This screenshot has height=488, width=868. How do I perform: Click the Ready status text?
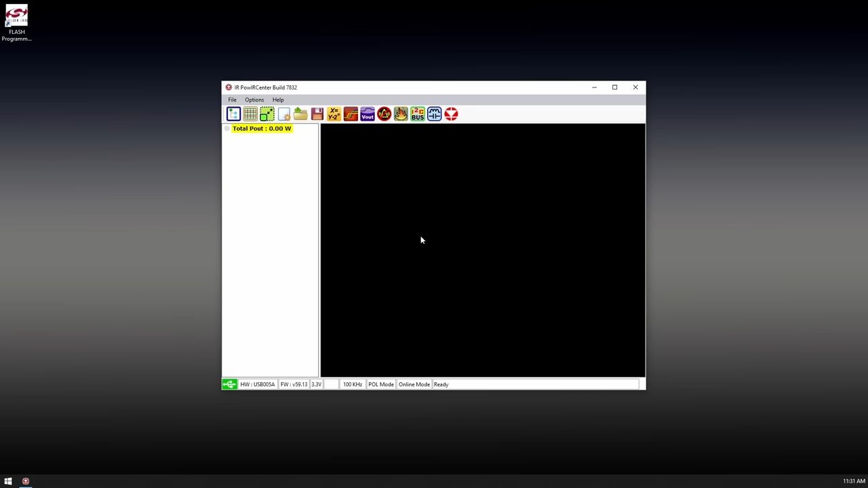click(x=441, y=384)
